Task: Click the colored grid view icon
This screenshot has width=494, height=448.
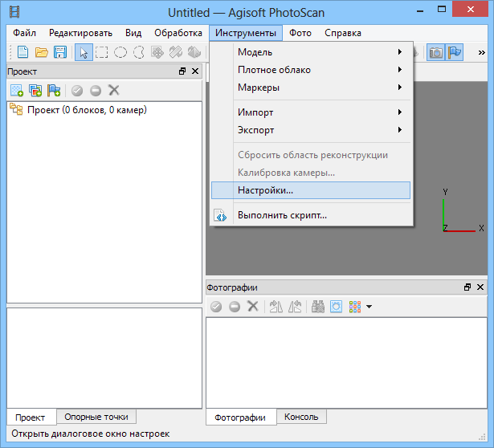Action: click(x=355, y=307)
